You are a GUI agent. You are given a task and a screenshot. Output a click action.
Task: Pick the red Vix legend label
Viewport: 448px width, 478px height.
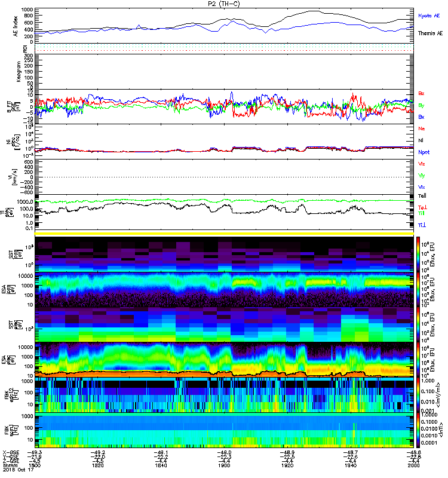421,164
